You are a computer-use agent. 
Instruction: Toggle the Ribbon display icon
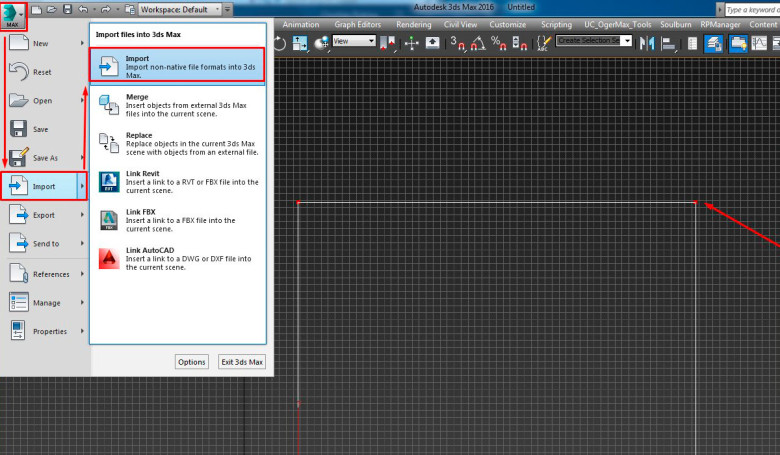click(738, 43)
